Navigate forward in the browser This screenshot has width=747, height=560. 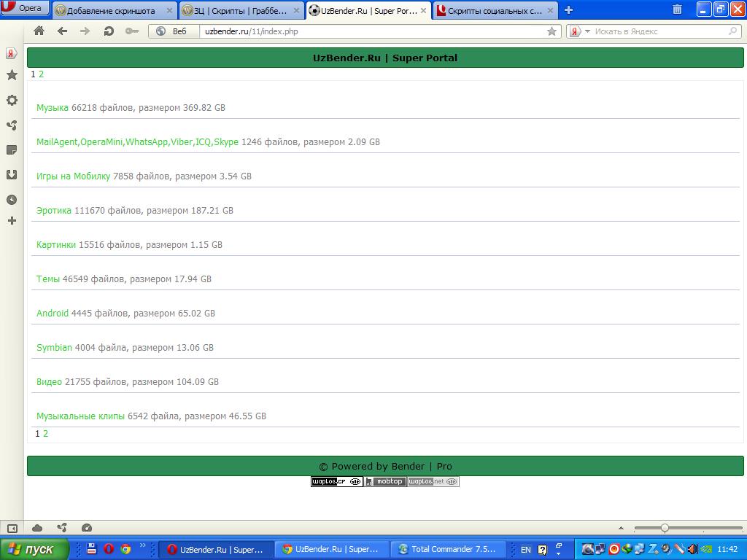pos(85,31)
